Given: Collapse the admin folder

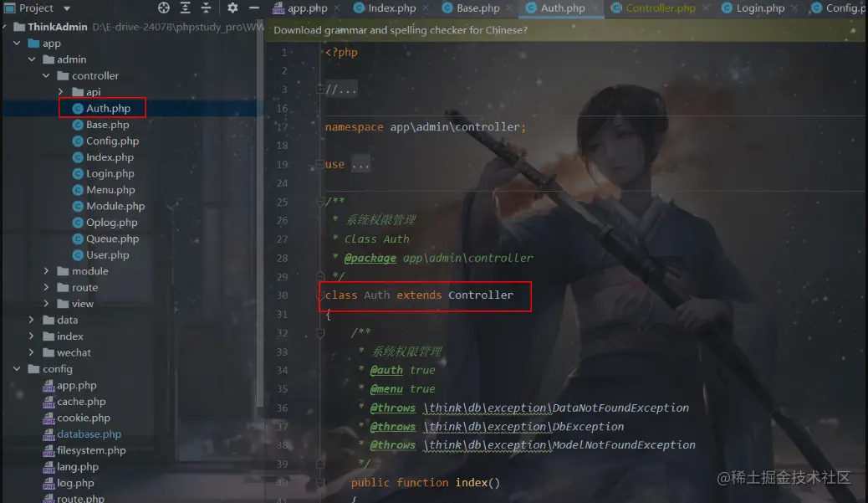Looking at the screenshot, I should point(32,59).
